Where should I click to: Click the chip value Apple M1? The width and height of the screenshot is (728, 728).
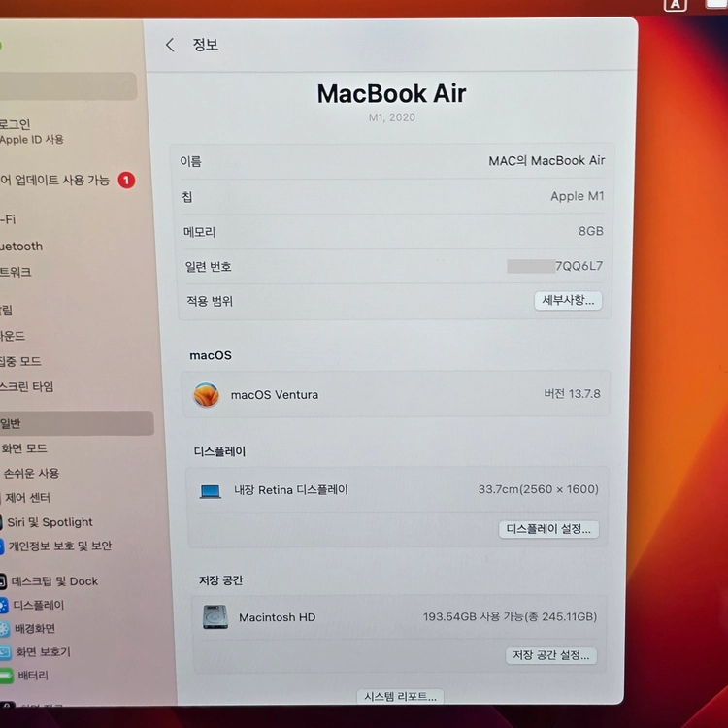[578, 196]
